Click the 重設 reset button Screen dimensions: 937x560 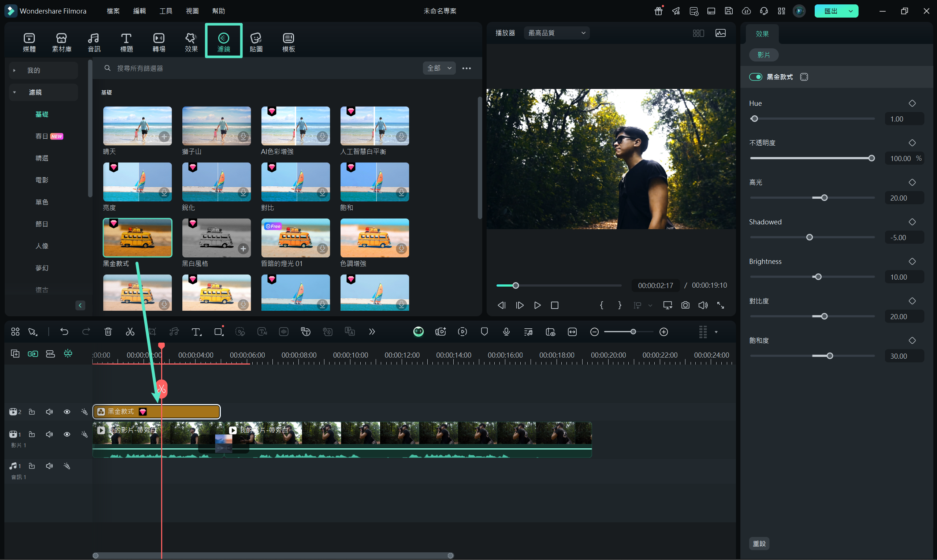pyautogui.click(x=759, y=544)
